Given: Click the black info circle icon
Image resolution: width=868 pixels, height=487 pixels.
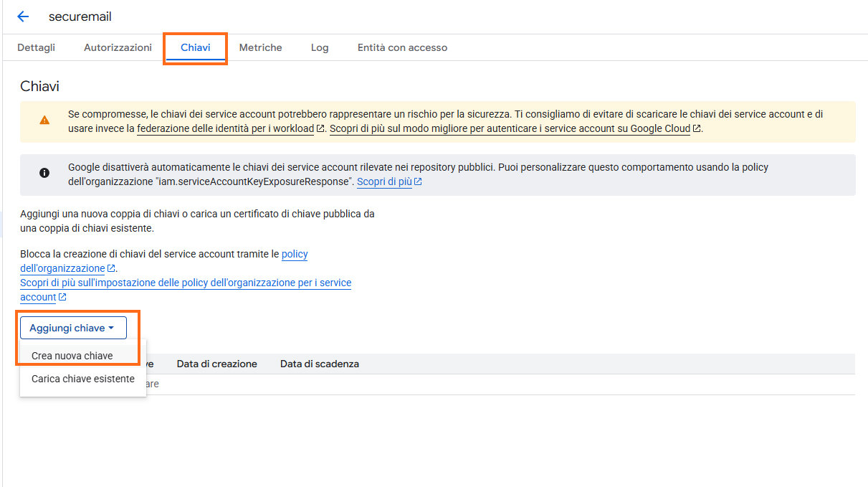Looking at the screenshot, I should tap(44, 173).
